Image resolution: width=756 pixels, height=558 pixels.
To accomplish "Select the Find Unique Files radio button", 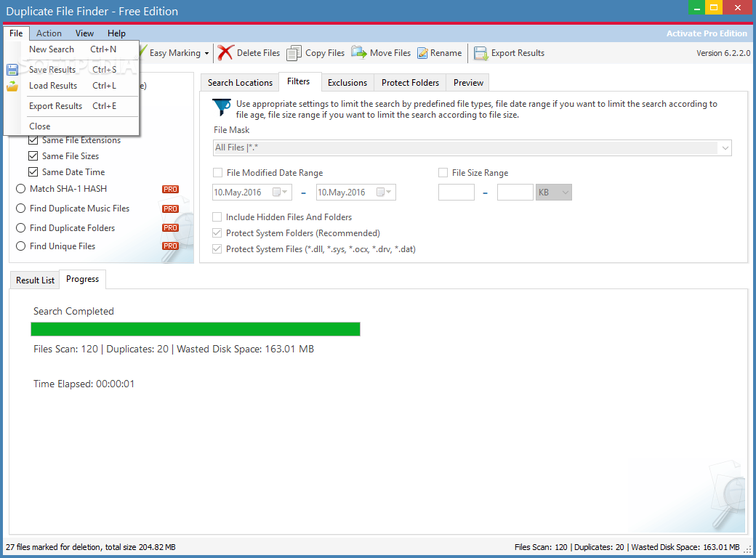I will 21,246.
